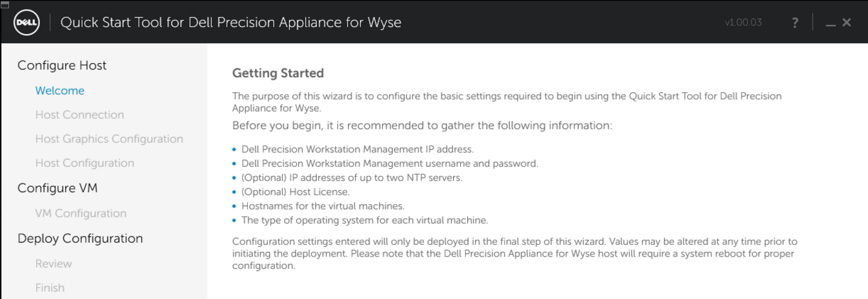Open Host Graphics Configuration step

tap(109, 139)
